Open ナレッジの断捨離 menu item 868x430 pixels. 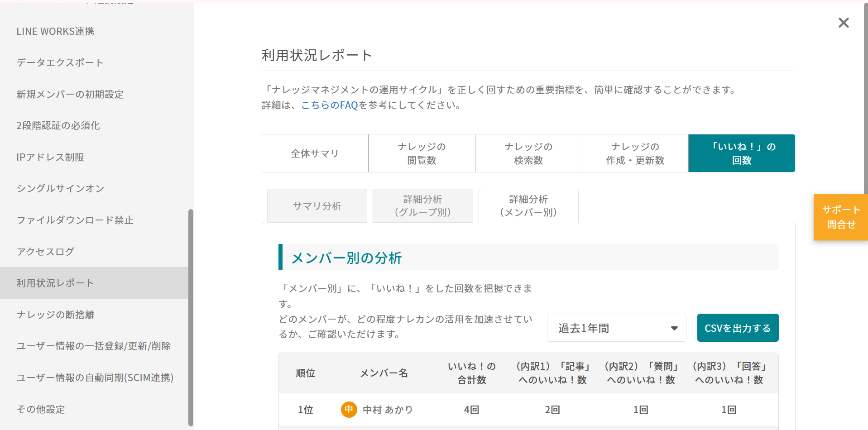click(55, 315)
